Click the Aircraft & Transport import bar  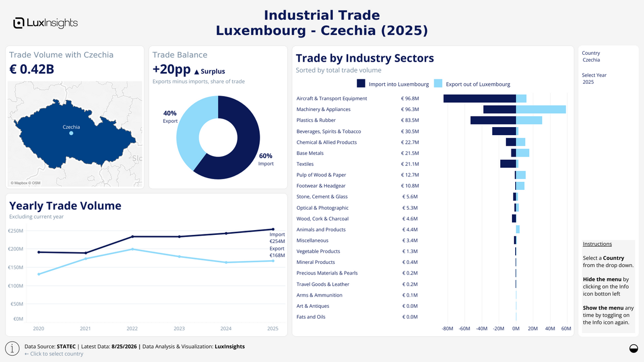479,99
